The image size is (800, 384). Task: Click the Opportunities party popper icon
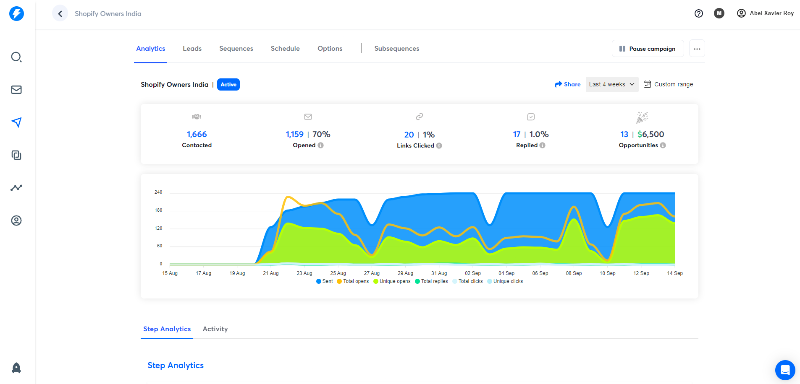tap(642, 117)
